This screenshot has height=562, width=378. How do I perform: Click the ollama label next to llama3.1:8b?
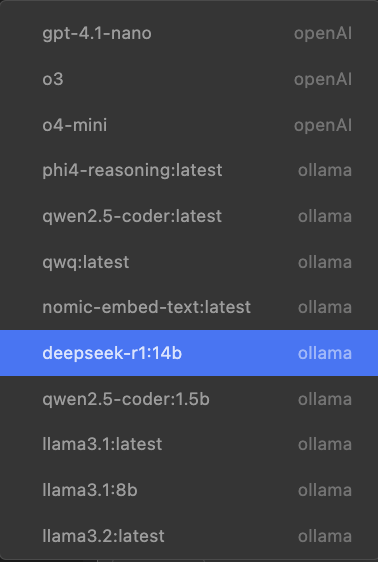click(x=325, y=490)
